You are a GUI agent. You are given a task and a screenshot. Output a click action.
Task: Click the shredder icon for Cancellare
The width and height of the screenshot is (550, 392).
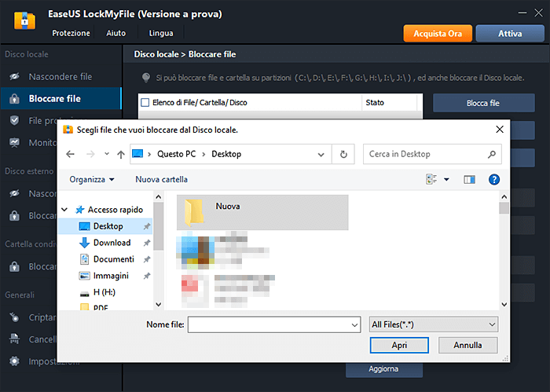[x=14, y=339]
